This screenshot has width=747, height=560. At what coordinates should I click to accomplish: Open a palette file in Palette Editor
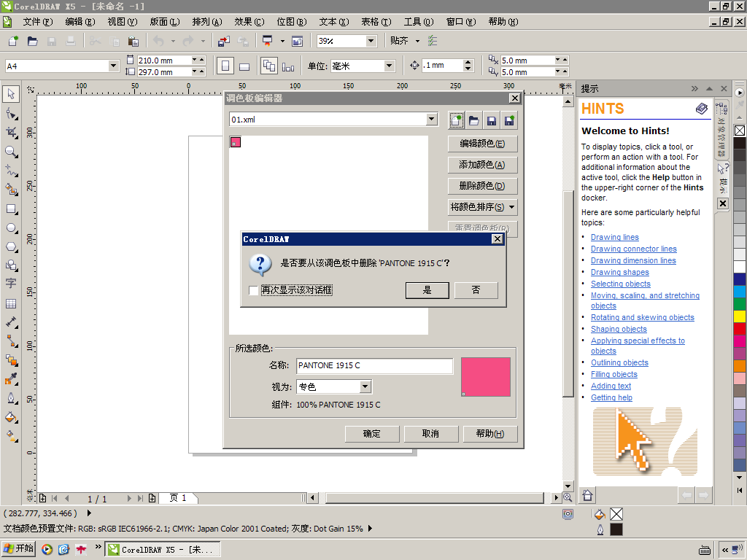click(474, 120)
